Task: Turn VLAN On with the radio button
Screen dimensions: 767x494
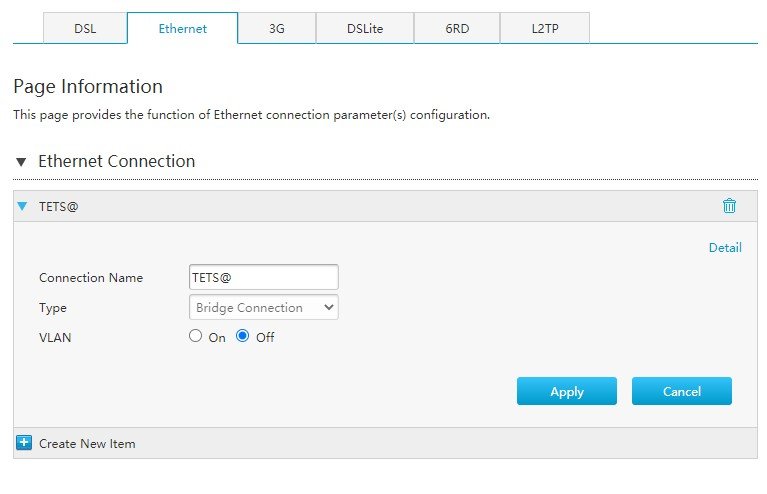Action: point(195,336)
